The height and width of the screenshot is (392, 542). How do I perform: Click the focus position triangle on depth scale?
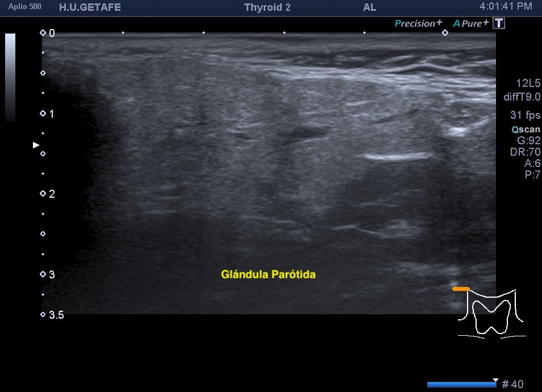36,145
